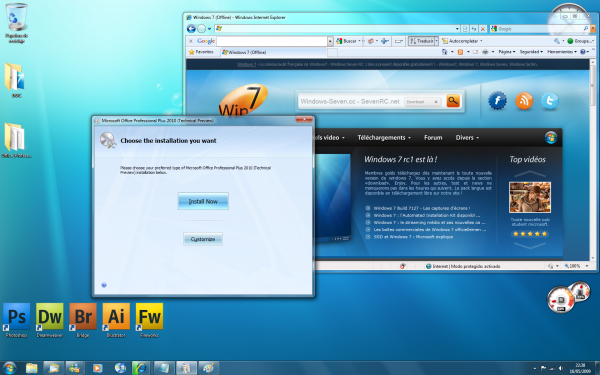Open the Recycle Bin desktop icon
This screenshot has width=600, height=375.
point(16,22)
